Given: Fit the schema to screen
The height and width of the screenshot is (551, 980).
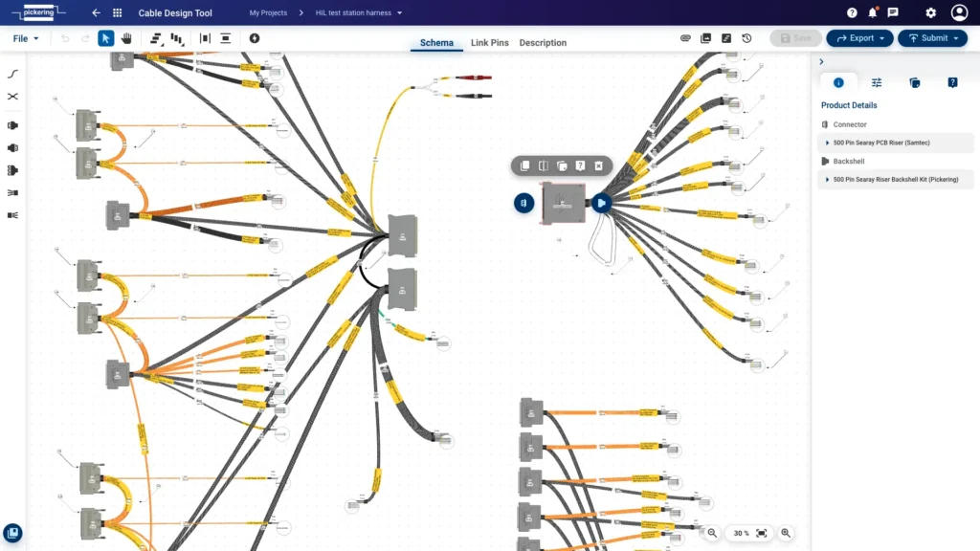Looking at the screenshot, I should [x=761, y=533].
